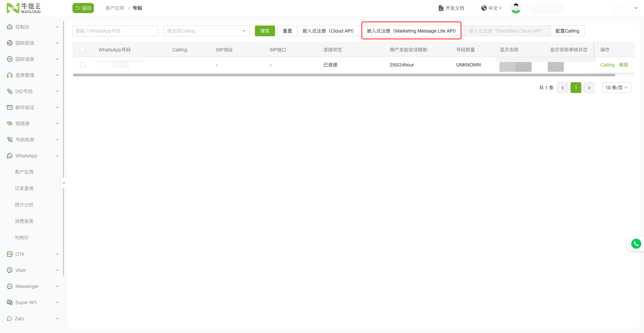Image resolution: width=644 pixels, height=333 pixels.
Task: Open 统计分析 submenu item
Action: click(24, 205)
